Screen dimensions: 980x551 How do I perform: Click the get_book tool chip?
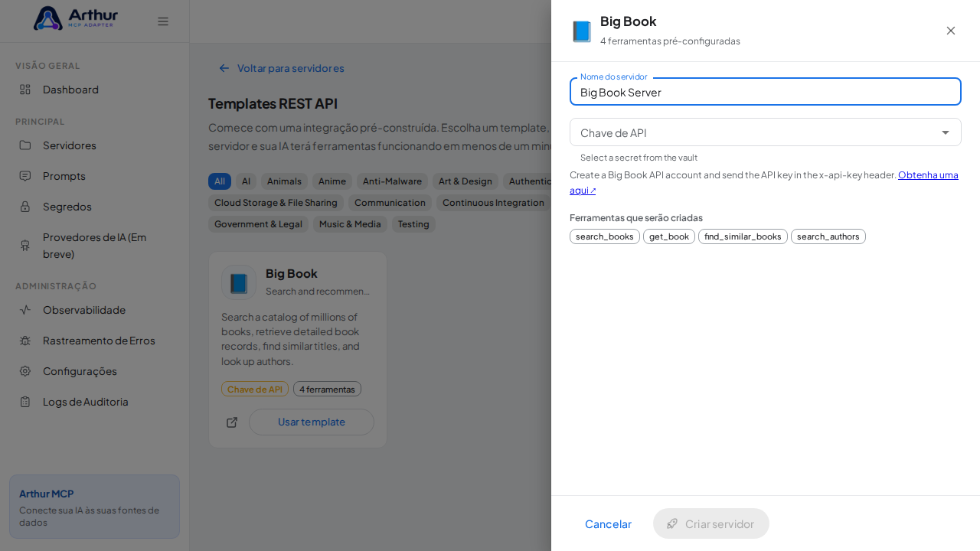point(669,236)
